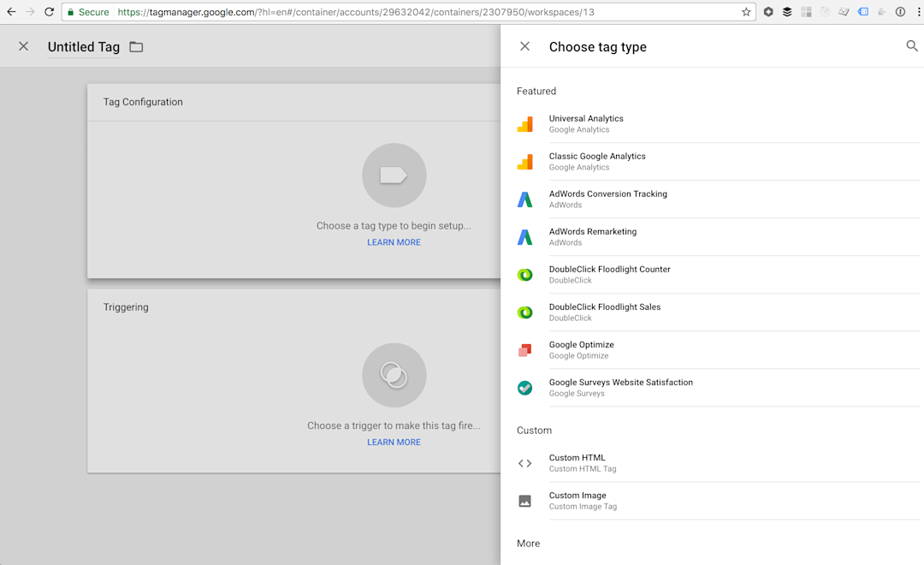Pick DoubleClick Floodlight Sales tag type

click(719, 312)
